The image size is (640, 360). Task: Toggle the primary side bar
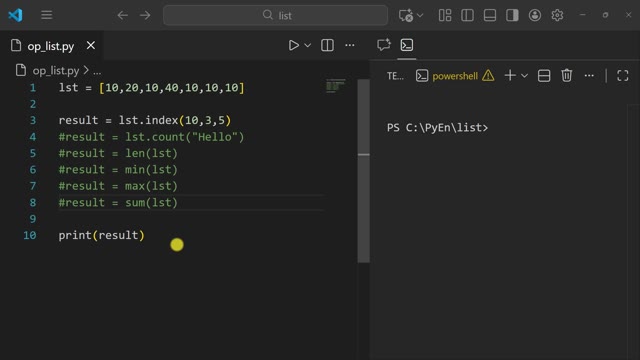pyautogui.click(x=467, y=16)
